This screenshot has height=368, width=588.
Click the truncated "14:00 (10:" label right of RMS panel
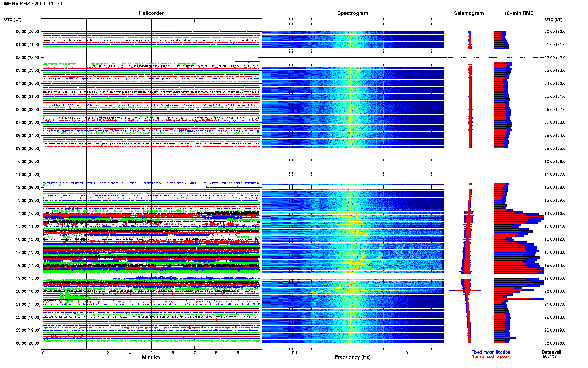[555, 213]
